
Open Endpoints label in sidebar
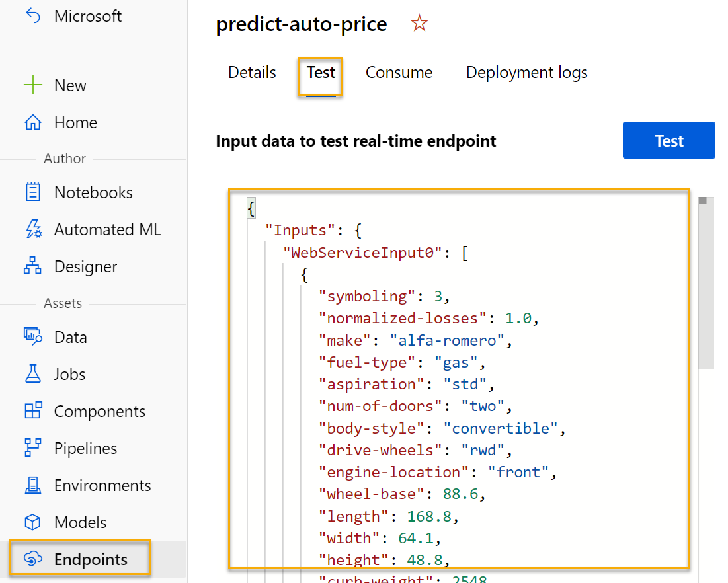click(91, 559)
